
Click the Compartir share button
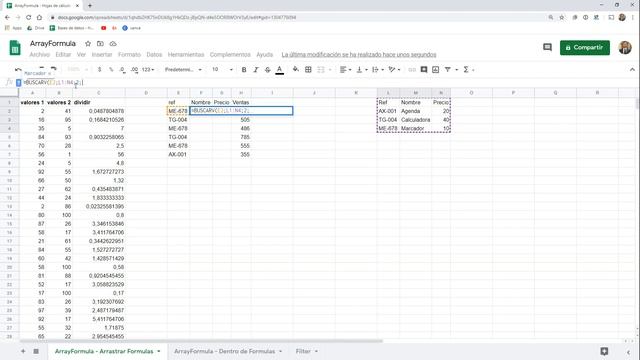584,48
